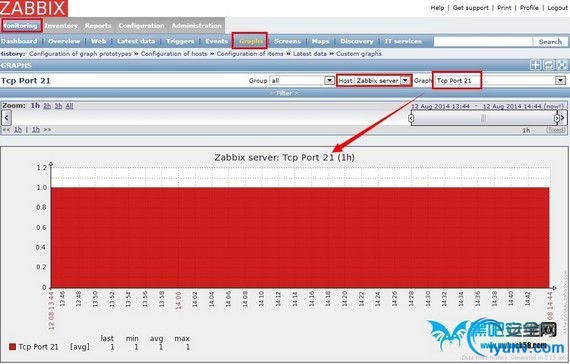Click the Zabbix logo
This screenshot has width=570, height=364.
[x=33, y=8]
